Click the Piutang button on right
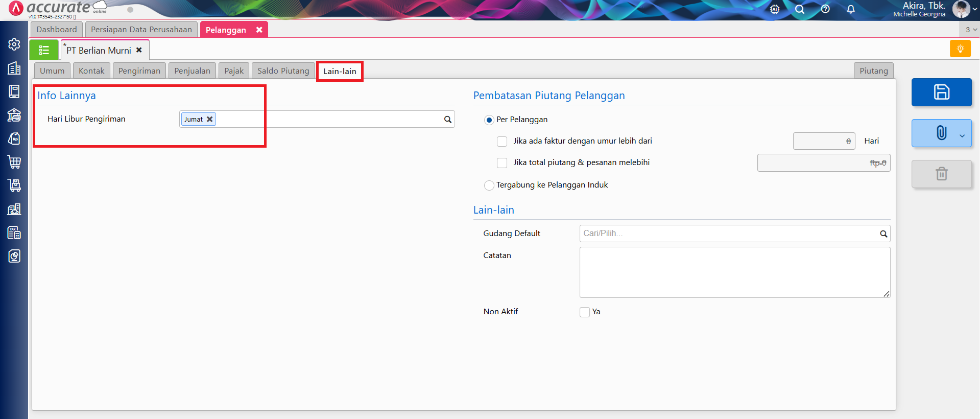Screen dimensions: 980x419 click(x=873, y=71)
